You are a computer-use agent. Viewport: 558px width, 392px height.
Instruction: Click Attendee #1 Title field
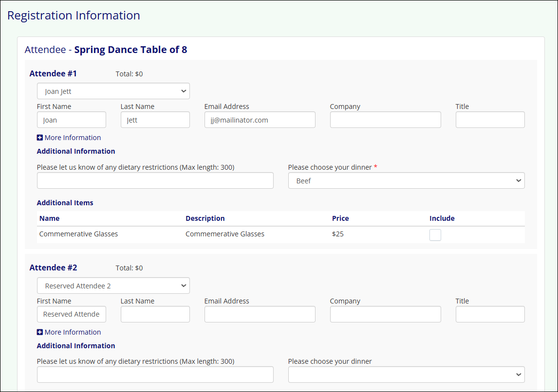tap(490, 120)
